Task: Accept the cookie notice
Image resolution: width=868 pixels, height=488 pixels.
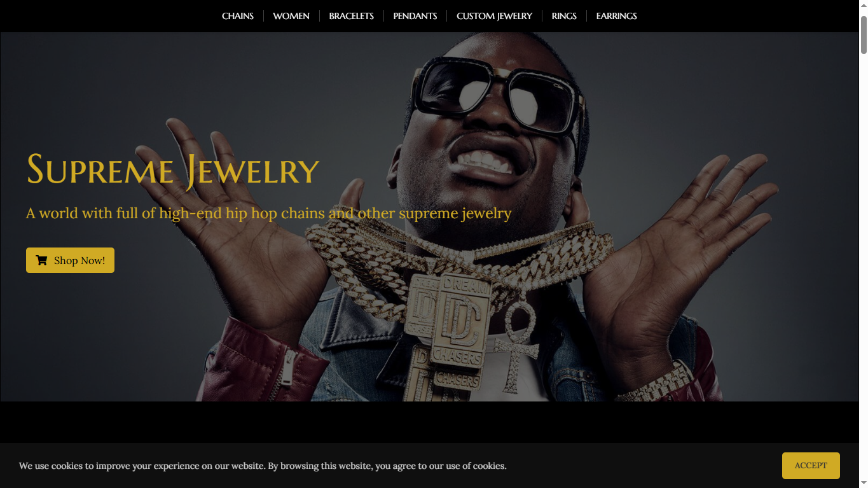Action: click(x=811, y=466)
